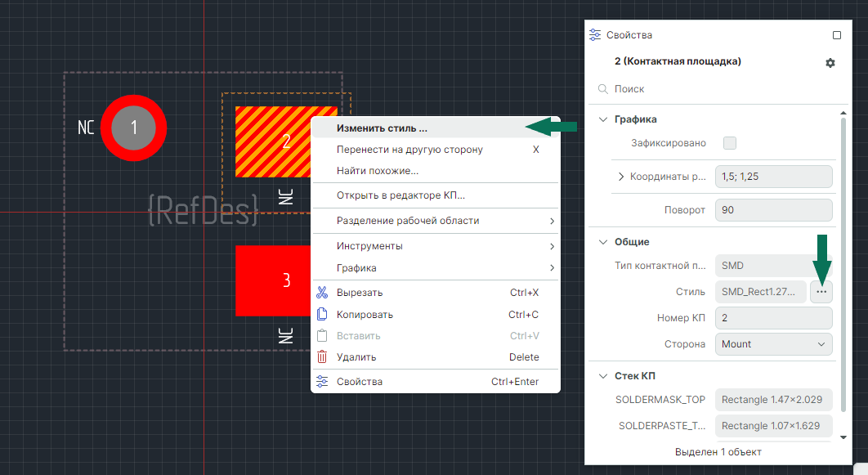Open the Сторона dropdown set to Mount
Screen dimensions: 868x475
773,344
